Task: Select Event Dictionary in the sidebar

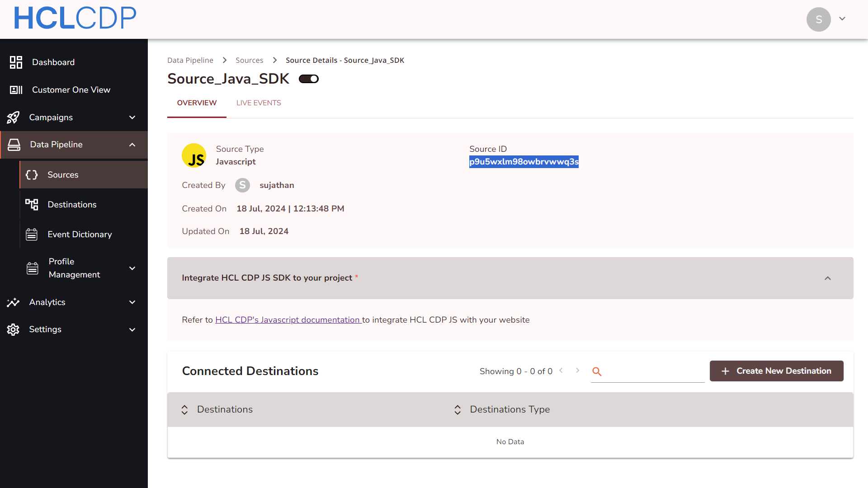Action: [80, 234]
